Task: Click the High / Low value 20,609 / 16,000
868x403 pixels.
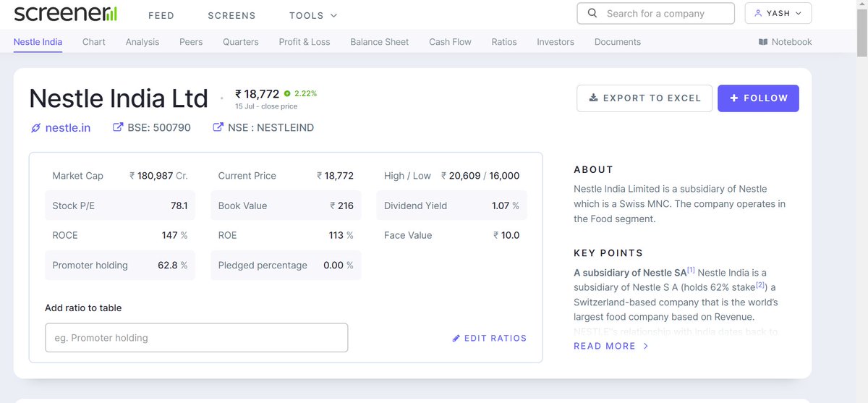Action: [480, 176]
